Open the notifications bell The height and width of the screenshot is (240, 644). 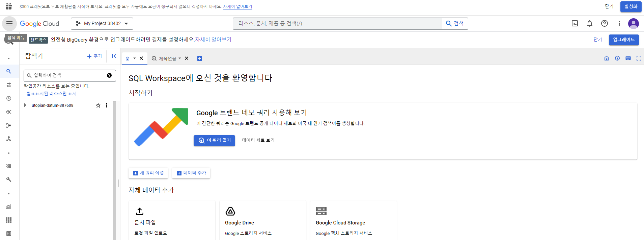[x=590, y=23]
